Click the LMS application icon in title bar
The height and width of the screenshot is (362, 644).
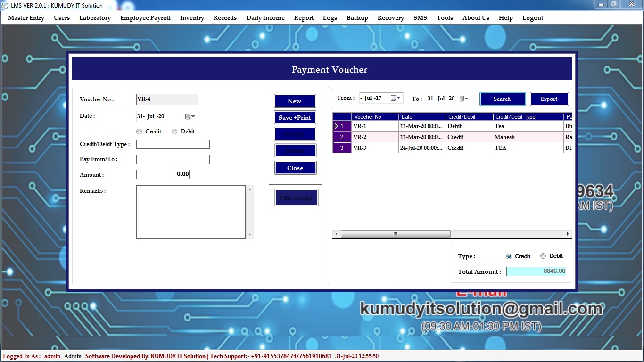click(x=5, y=5)
